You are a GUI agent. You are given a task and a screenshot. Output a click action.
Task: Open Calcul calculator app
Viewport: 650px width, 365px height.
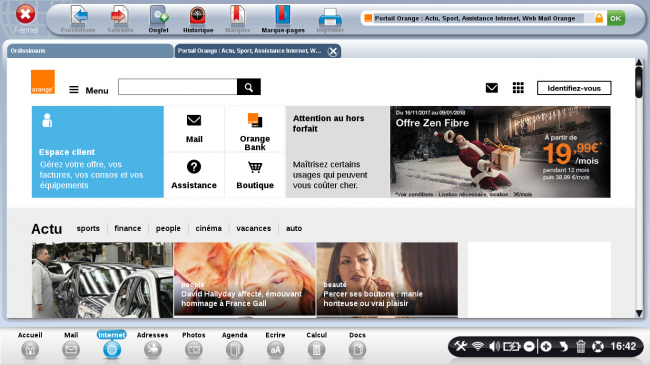316,345
